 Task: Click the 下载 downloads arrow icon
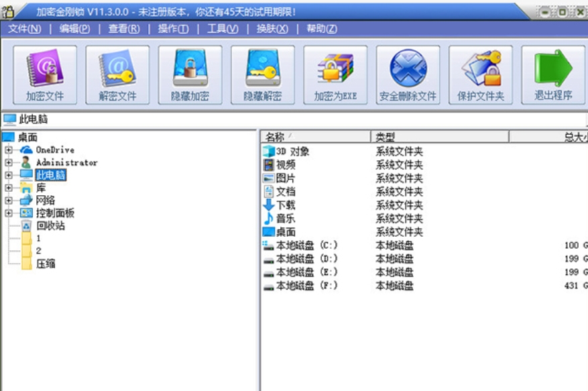pos(268,205)
